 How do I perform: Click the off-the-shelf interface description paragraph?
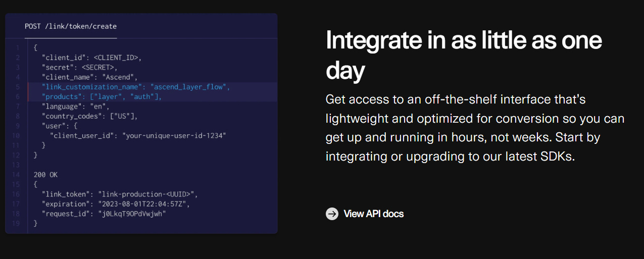475,128
